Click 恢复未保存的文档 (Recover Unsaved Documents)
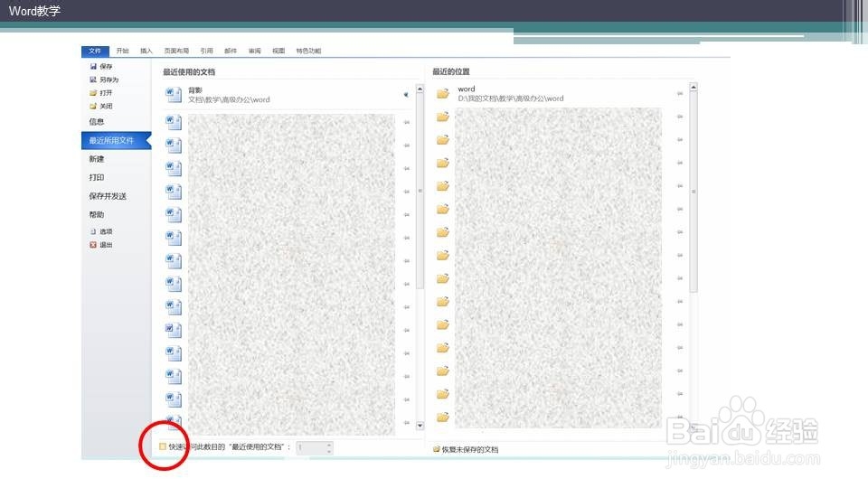This screenshot has width=868, height=488. coord(466,450)
